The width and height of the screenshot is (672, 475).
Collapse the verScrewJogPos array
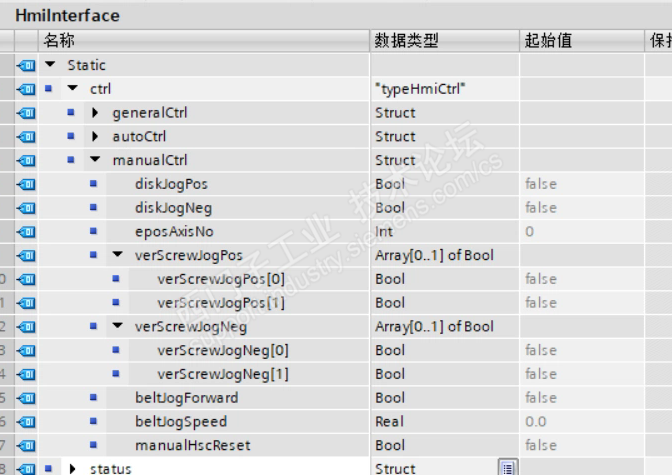118,255
